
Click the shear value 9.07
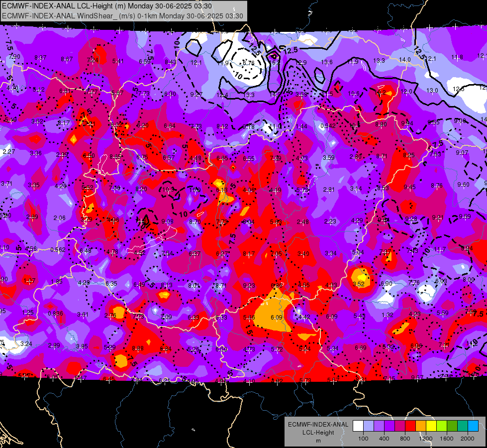[462, 153]
